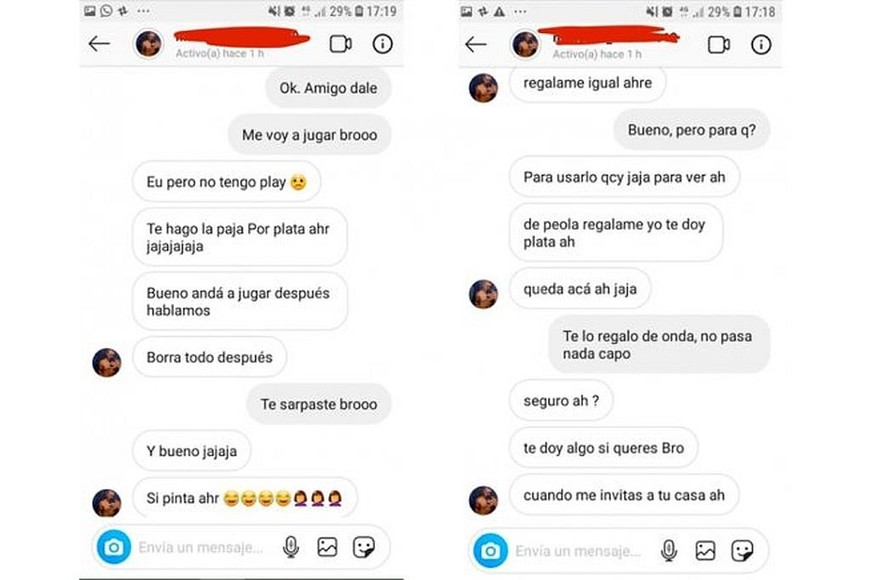This screenshot has height=580, width=870.
Task: Select 'Te lo regalo de onda' message
Action: point(659,345)
